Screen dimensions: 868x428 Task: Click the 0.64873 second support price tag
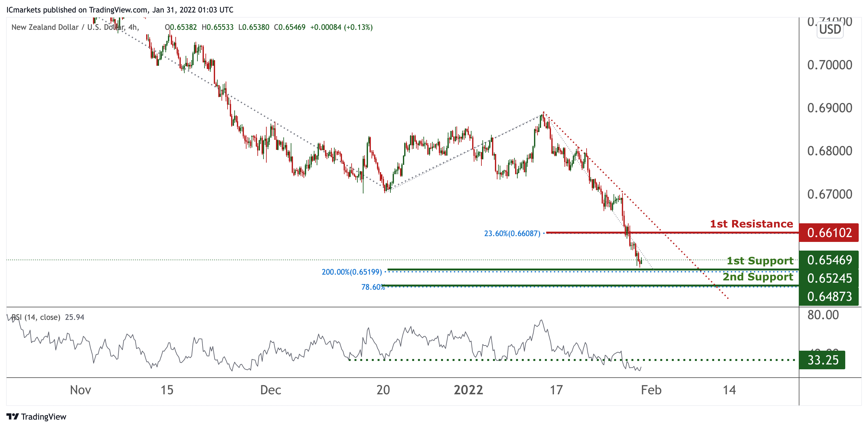[829, 296]
